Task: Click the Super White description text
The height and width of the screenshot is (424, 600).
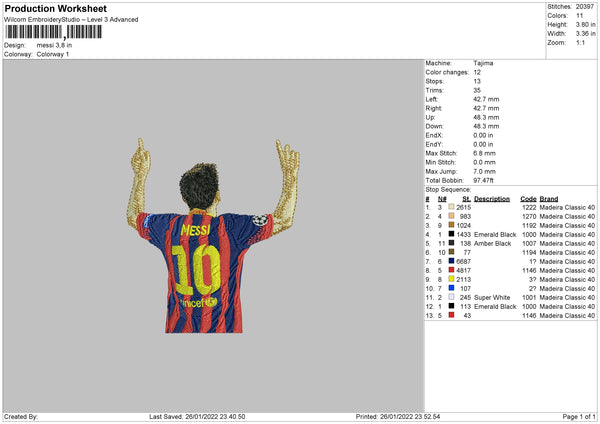Action: [x=492, y=297]
